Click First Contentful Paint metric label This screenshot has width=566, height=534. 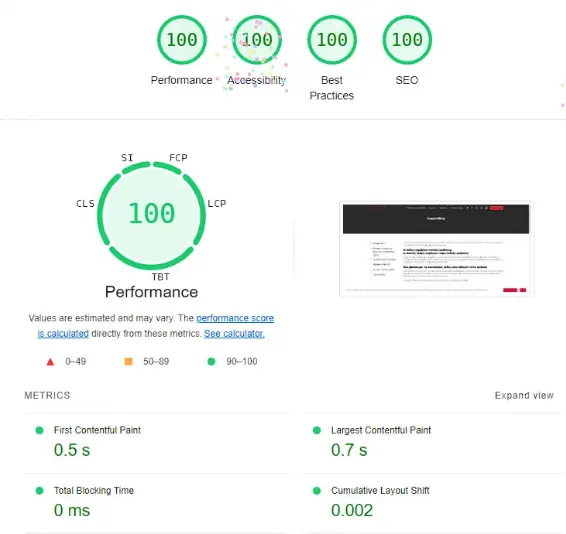pos(97,430)
